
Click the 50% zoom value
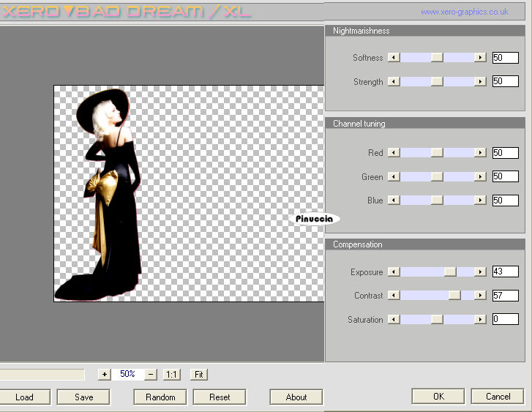pos(127,374)
